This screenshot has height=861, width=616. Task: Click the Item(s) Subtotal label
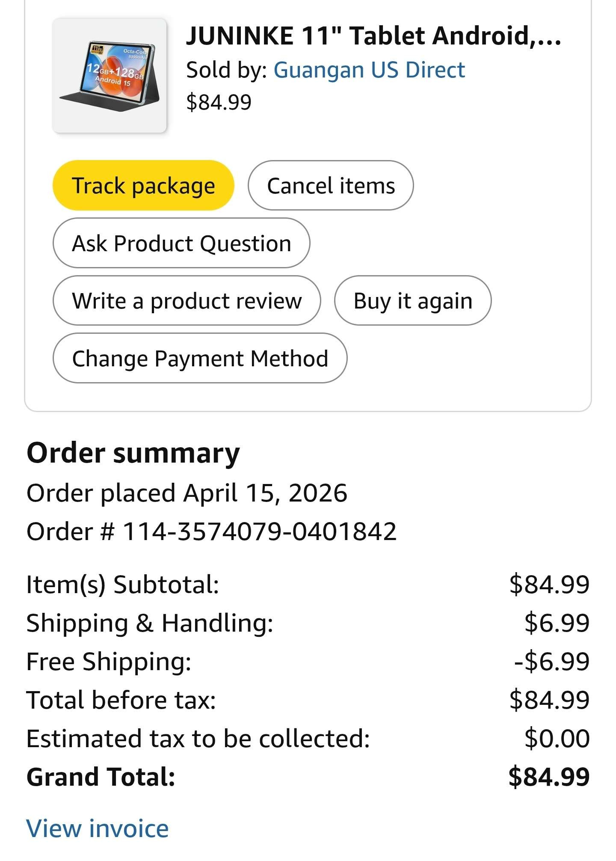coord(122,585)
